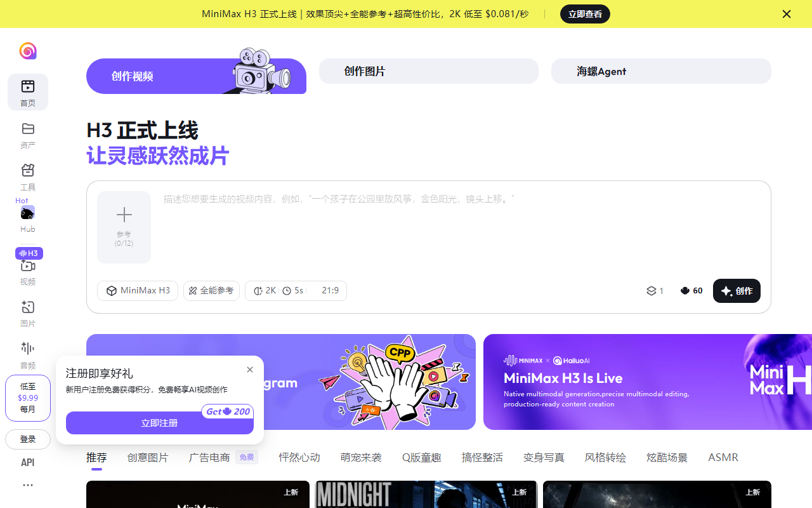Open the API link in the sidebar
Image resolution: width=812 pixels, height=508 pixels.
[28, 462]
